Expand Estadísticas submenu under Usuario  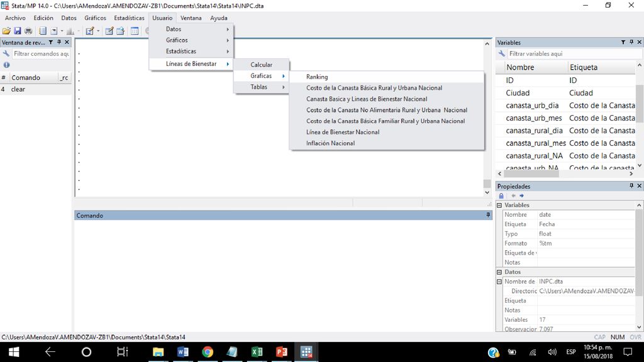191,52
